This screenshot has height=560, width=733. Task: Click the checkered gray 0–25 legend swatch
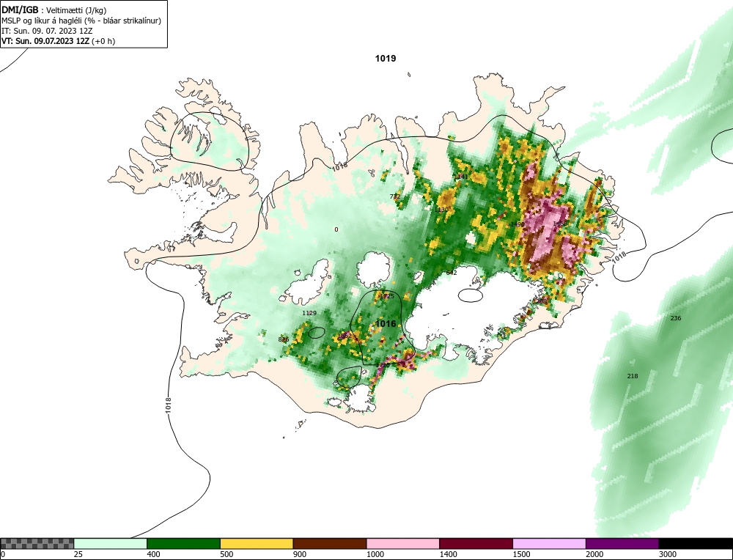click(x=37, y=543)
